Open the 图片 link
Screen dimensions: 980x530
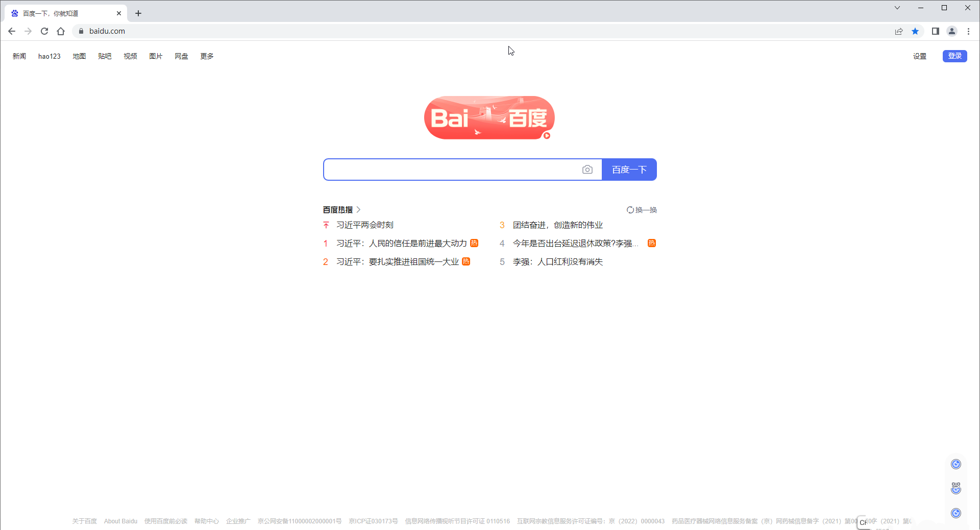tap(156, 56)
